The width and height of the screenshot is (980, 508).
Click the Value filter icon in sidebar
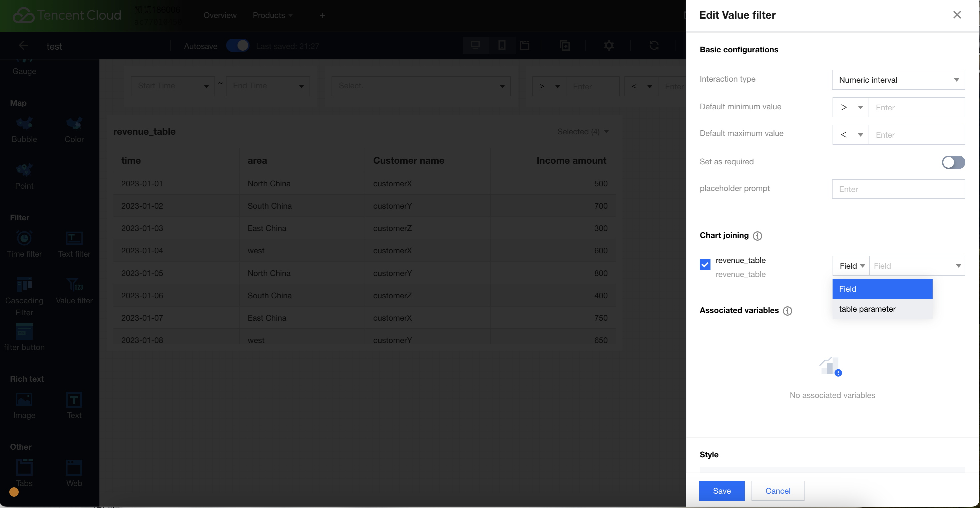[x=74, y=285]
